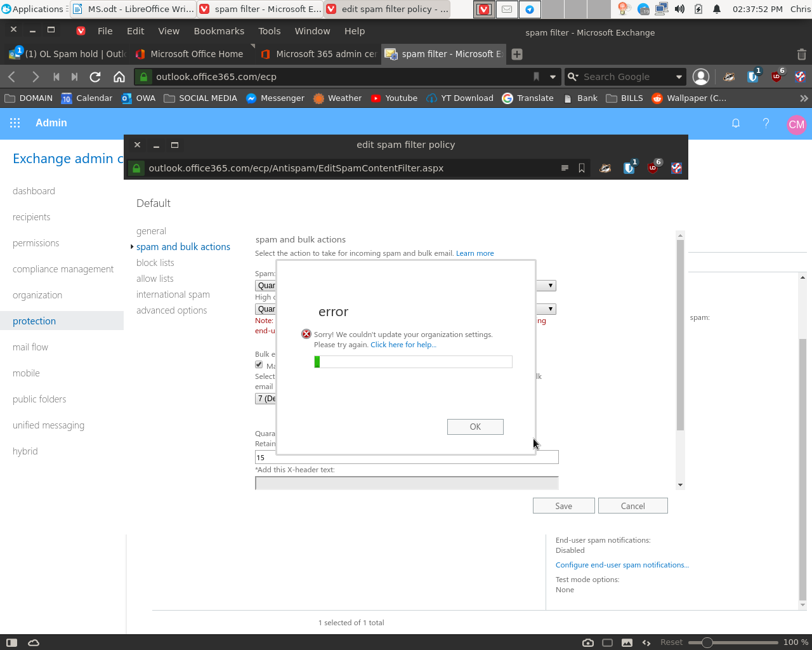Select the general section

pyautogui.click(x=151, y=231)
